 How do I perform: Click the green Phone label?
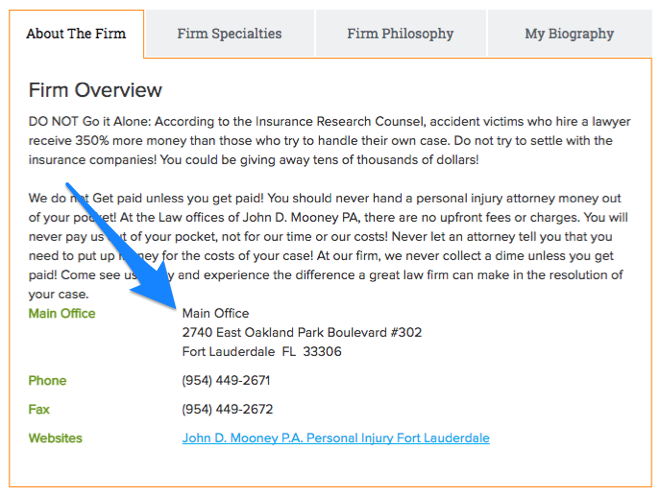[x=47, y=380]
